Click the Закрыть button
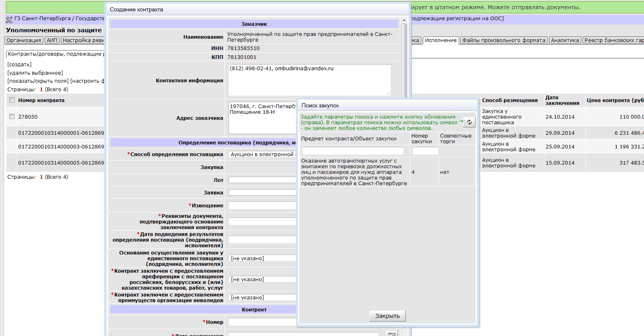The width and height of the screenshot is (644, 336). tap(387, 316)
